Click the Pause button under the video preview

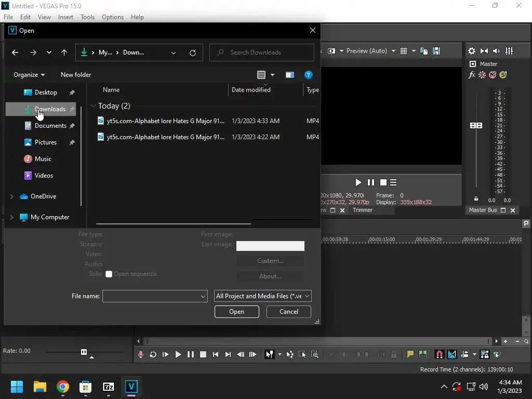(371, 182)
